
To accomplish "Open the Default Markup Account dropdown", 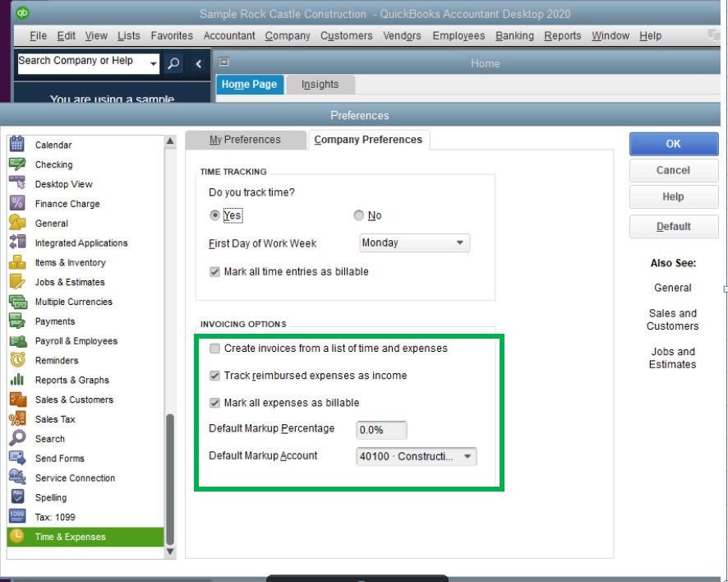I will click(x=416, y=456).
